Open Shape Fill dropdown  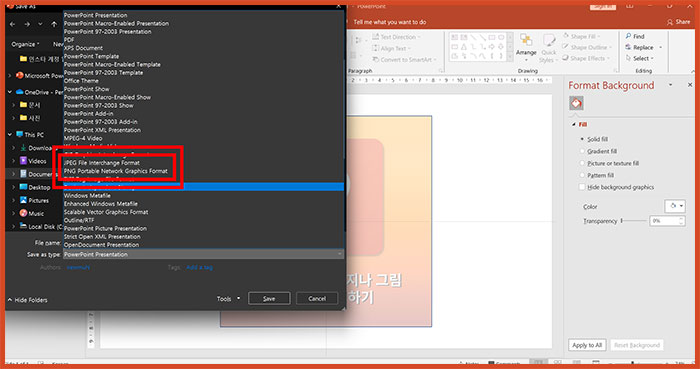581,36
